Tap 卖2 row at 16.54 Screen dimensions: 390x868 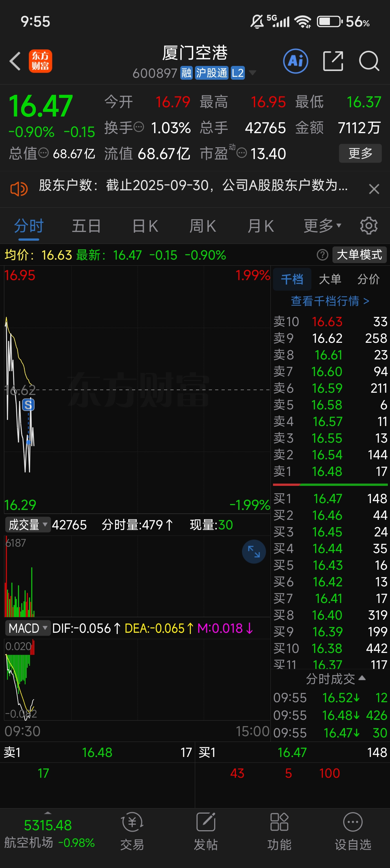click(x=330, y=455)
